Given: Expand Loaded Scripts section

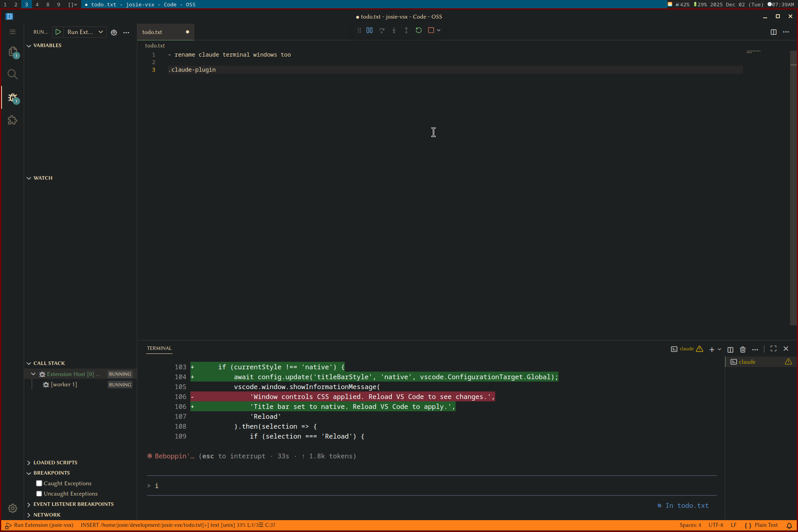Looking at the screenshot, I should (x=55, y=462).
